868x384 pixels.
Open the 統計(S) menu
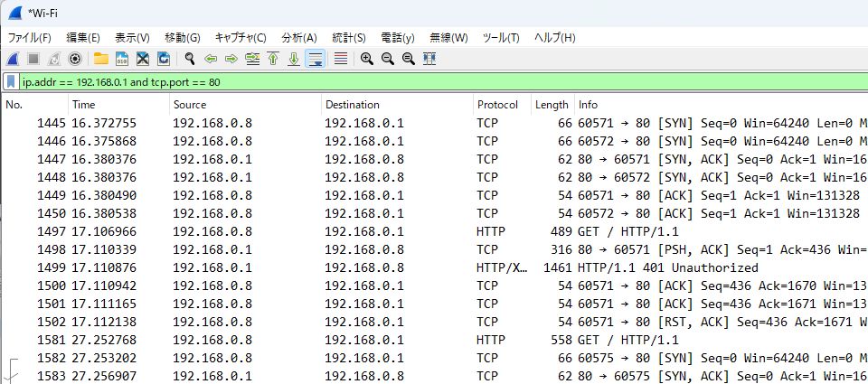coord(349,38)
